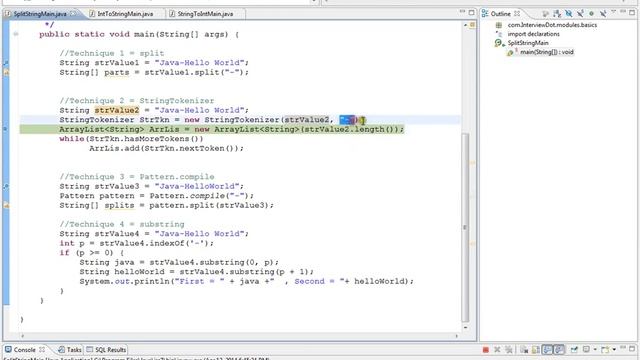640x360 pixels.
Task: Click the SplitStringMain class icon in Outline
Action: tap(499, 43)
